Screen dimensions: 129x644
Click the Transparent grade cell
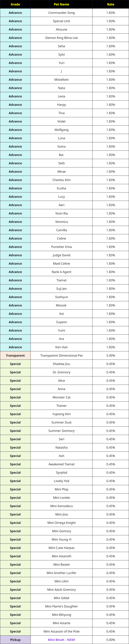point(15,355)
